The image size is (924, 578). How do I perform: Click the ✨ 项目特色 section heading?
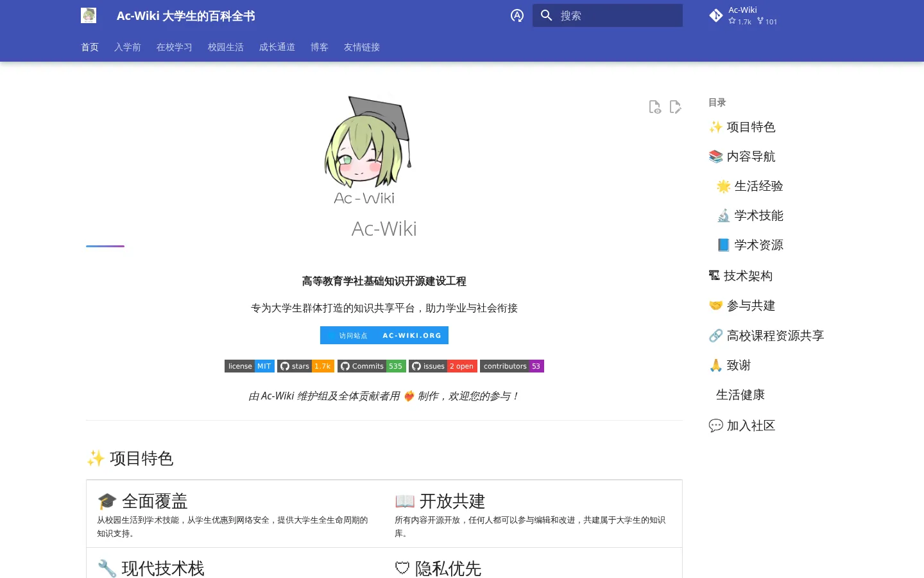pos(130,459)
